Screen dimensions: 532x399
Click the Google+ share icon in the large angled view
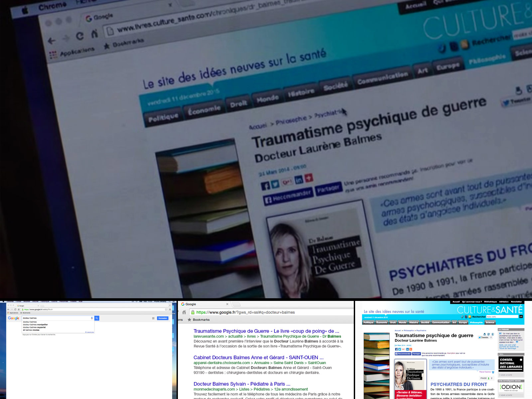pos(287,182)
